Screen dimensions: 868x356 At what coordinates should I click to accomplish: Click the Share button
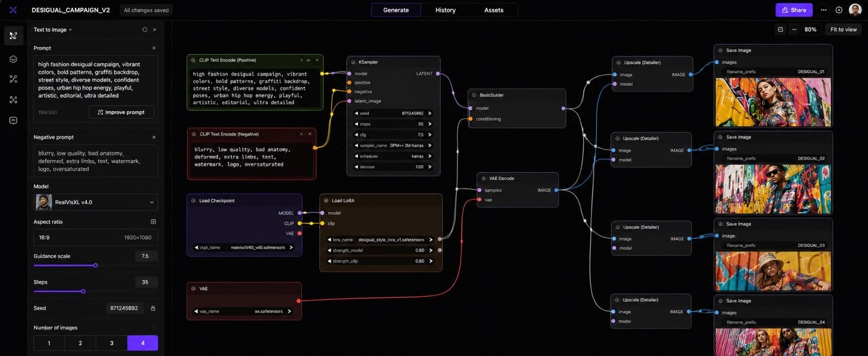[794, 10]
